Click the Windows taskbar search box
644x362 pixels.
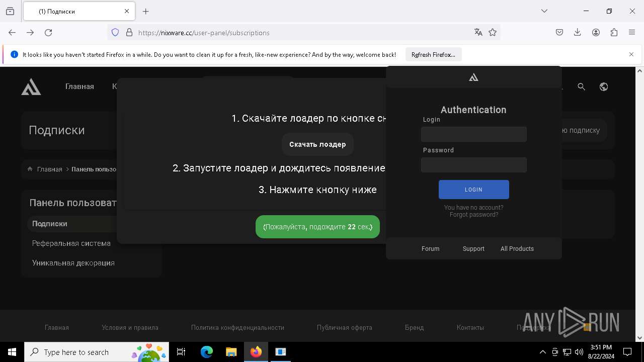coord(97,352)
